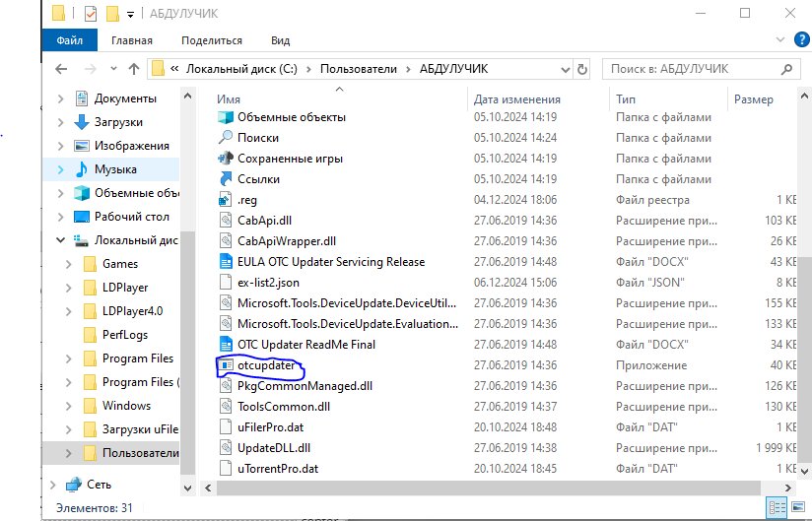Click the navigation pane scroll up arrow
The width and height of the screenshot is (812, 521).
coord(188,97)
